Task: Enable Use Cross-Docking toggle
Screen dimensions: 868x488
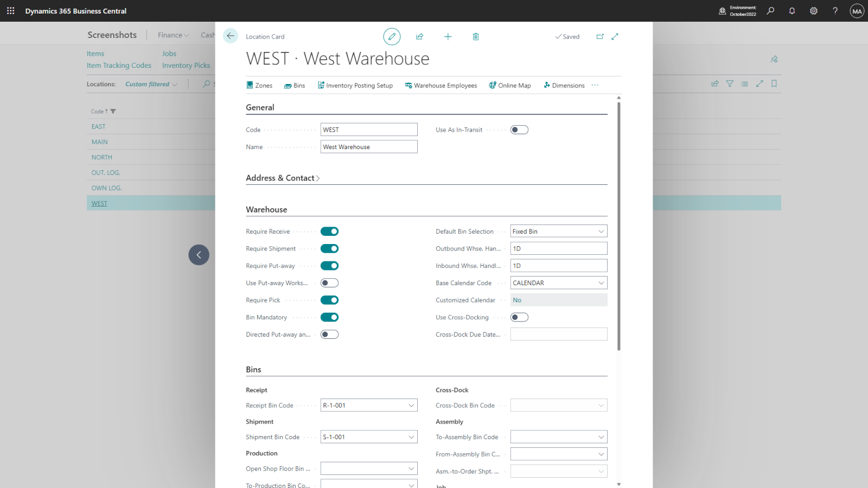Action: click(519, 317)
